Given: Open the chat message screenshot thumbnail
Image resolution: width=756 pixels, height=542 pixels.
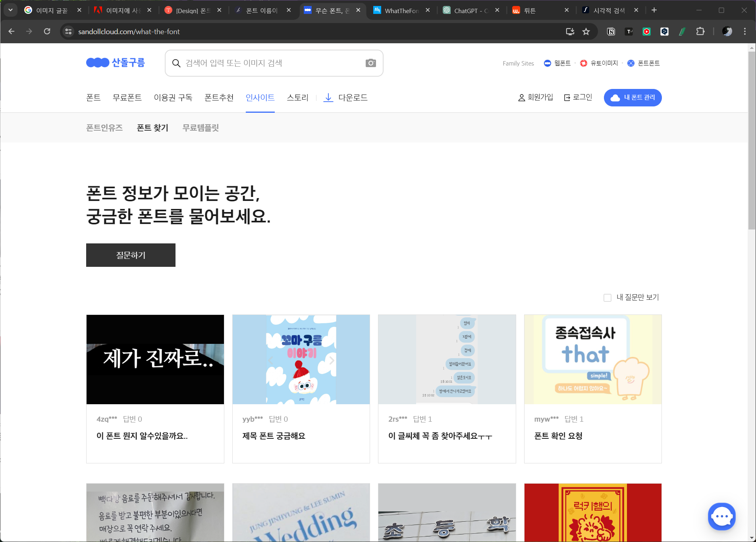Looking at the screenshot, I should point(447,359).
